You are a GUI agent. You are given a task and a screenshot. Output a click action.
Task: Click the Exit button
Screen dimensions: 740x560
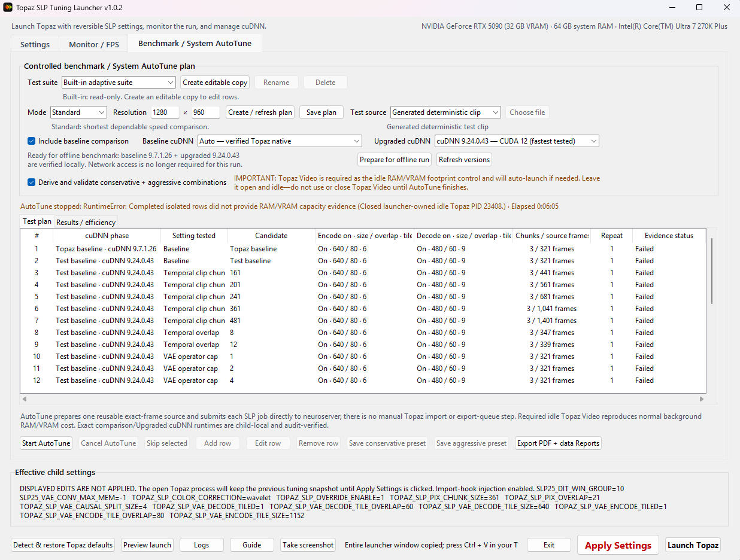(x=549, y=545)
